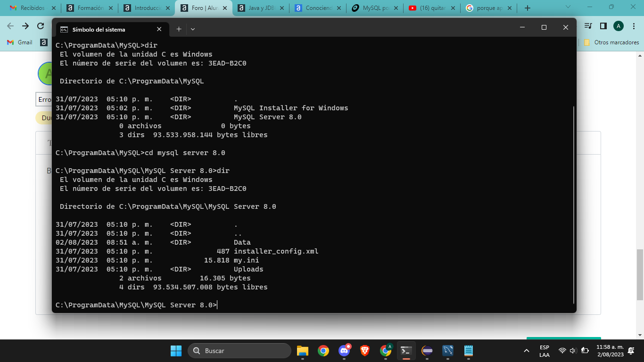
Task: Open battery status icon
Action: pyautogui.click(x=585, y=351)
